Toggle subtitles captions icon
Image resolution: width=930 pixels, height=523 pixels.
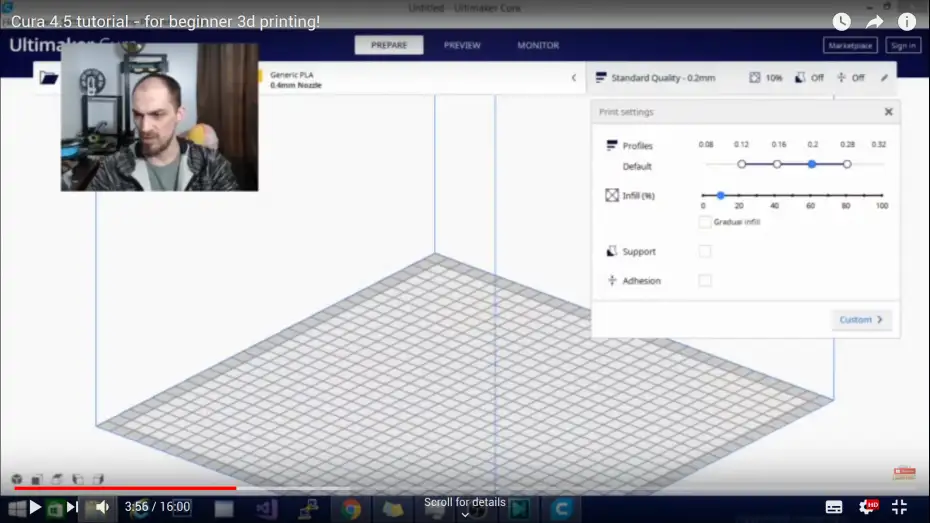coord(833,507)
